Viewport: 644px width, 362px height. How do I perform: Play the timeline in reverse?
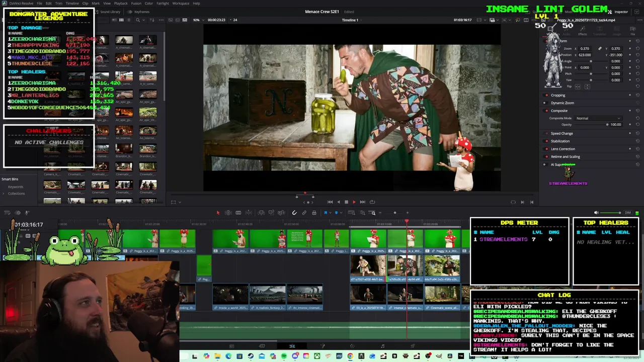[338, 202]
